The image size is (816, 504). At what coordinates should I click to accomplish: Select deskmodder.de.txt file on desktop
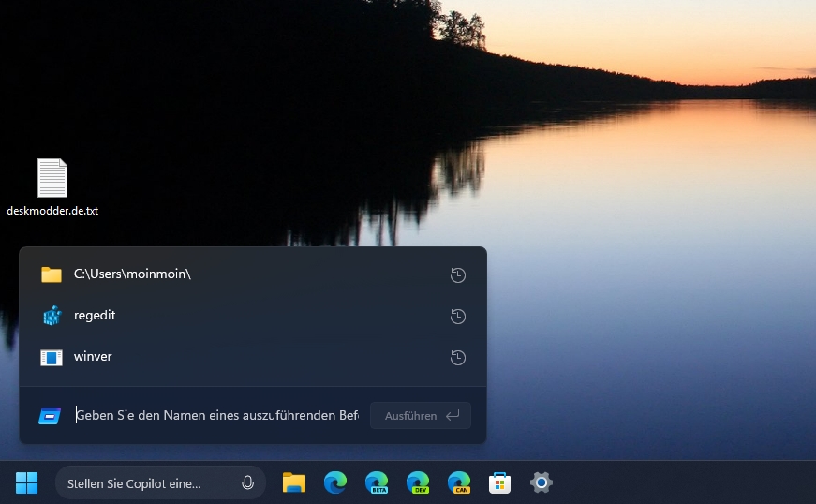[x=52, y=187]
